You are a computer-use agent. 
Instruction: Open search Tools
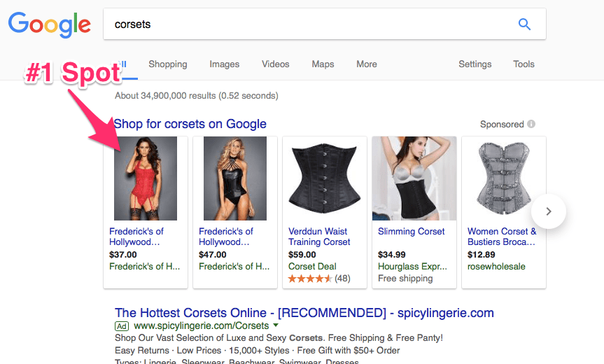(x=524, y=64)
